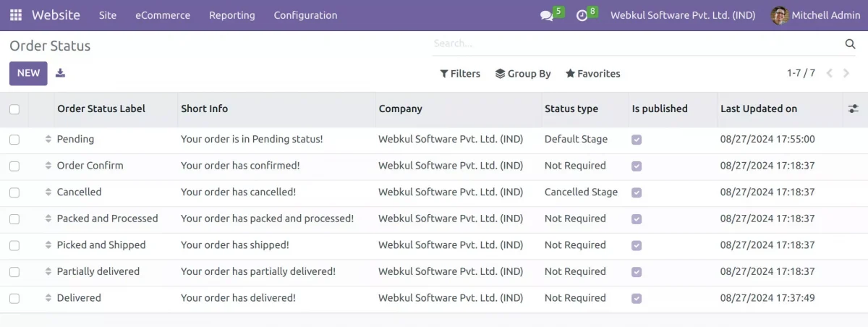Open the optional columns adjust icon
This screenshot has width=868, height=327.
coord(854,109)
